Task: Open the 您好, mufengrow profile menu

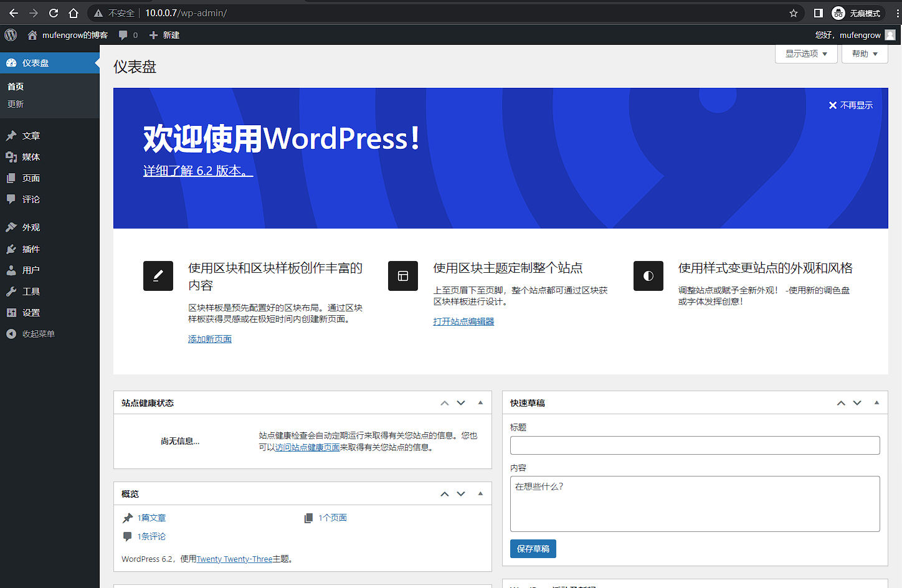Action: pos(855,35)
